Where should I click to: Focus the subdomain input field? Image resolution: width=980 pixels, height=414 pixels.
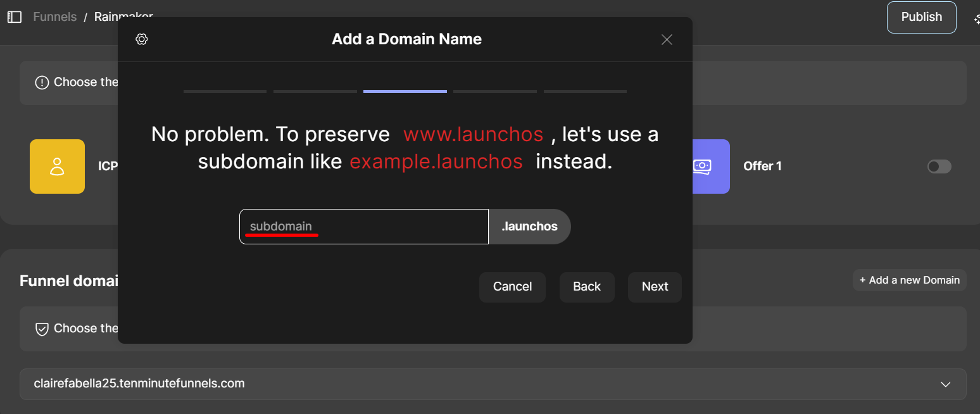pos(364,227)
